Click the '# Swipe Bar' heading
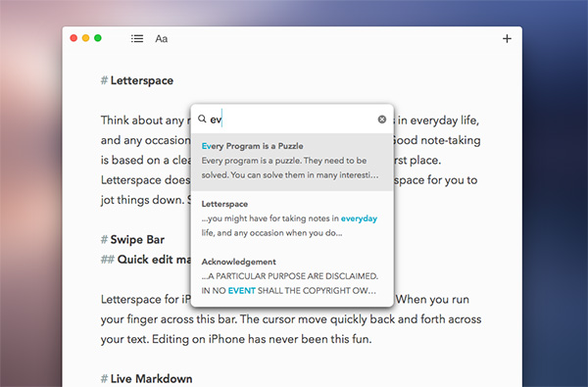Screen dimensions: 588x387 [132, 240]
